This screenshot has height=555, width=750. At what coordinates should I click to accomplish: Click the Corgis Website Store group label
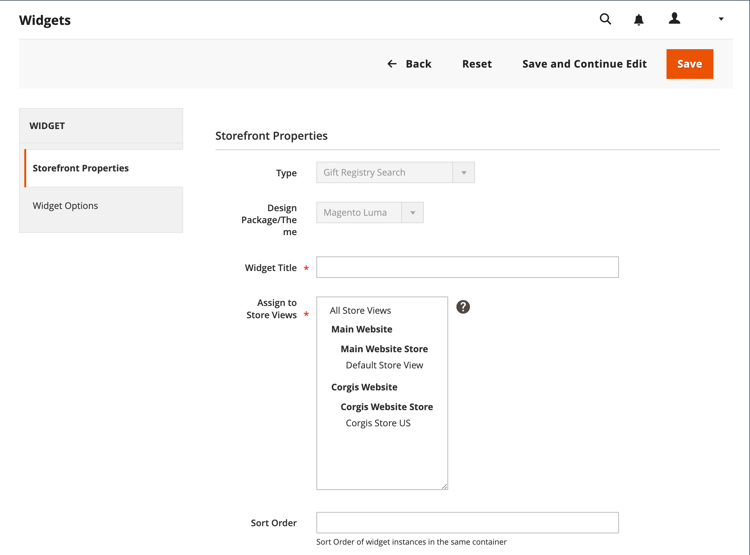tap(386, 407)
